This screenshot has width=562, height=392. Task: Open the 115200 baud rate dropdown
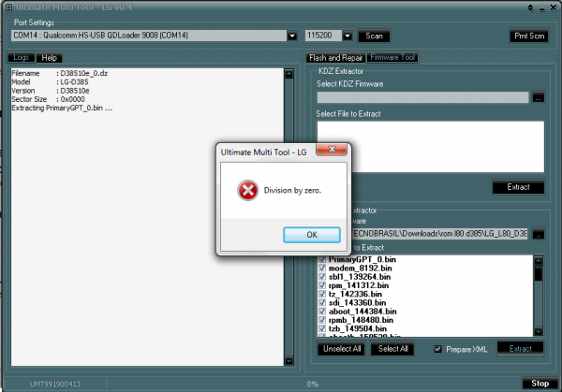pos(347,36)
